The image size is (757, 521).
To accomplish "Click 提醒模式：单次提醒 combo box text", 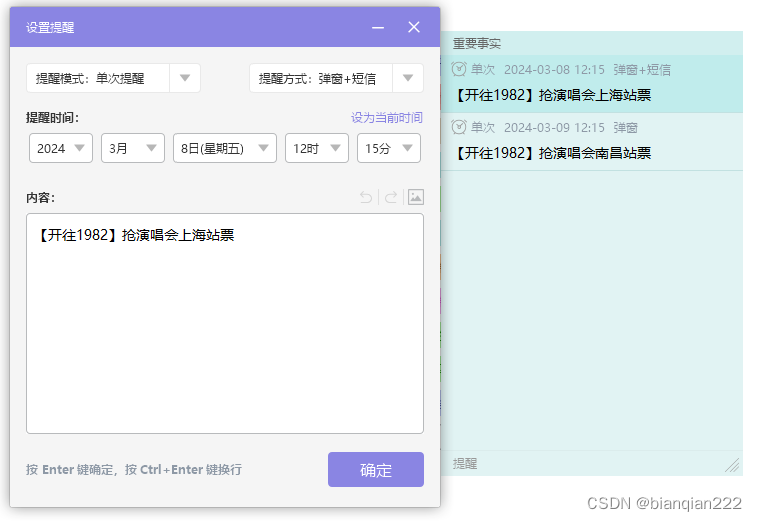I will click(90, 78).
